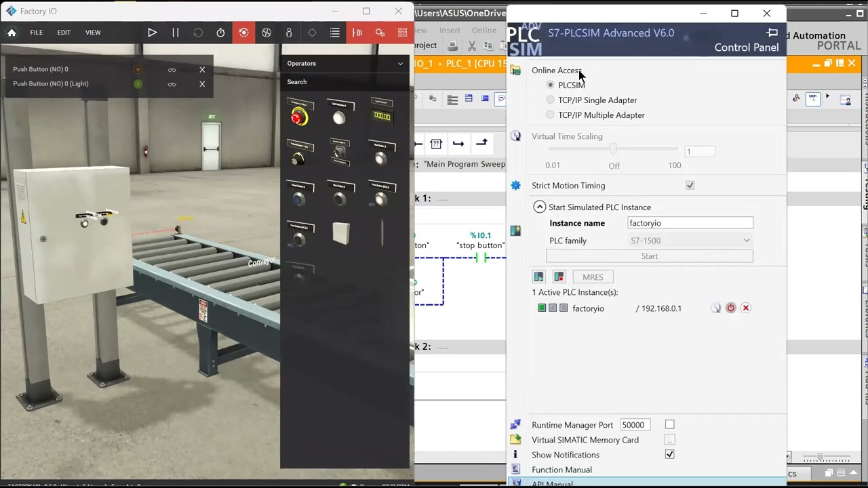Screen dimensions: 868x488
Task: Start the Factory IO simulation with Play
Action: [x=153, y=33]
